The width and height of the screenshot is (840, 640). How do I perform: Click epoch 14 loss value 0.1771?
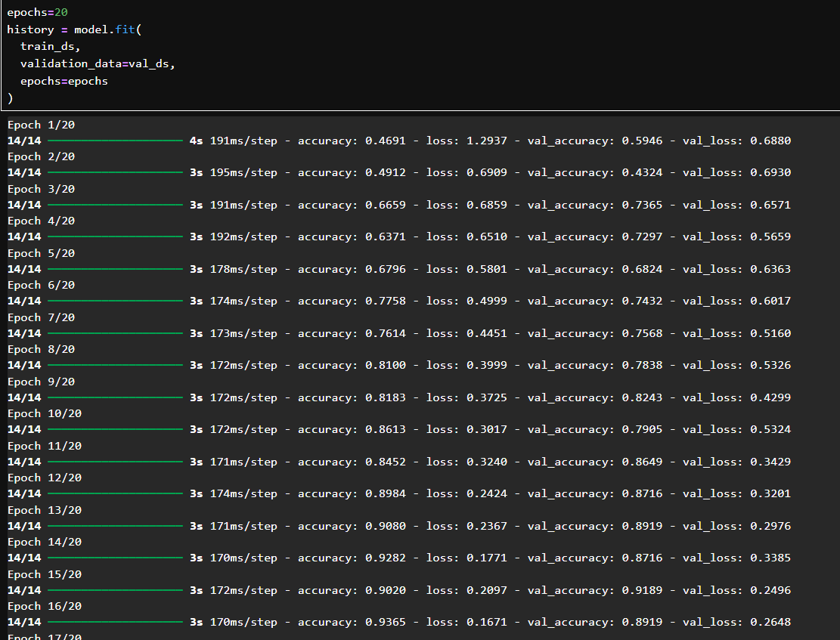coord(487,558)
